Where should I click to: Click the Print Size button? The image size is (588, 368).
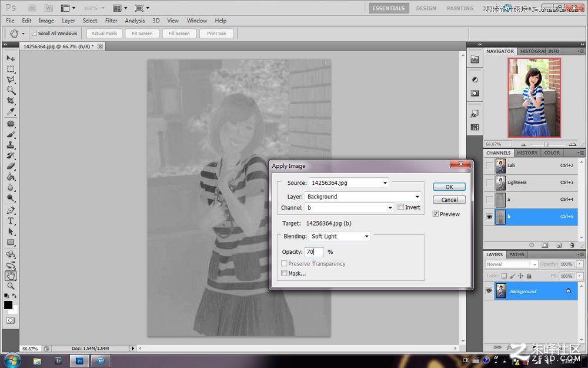(217, 34)
